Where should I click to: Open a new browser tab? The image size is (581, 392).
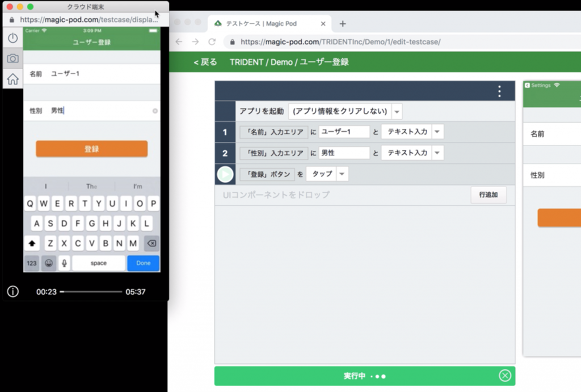pyautogui.click(x=343, y=24)
